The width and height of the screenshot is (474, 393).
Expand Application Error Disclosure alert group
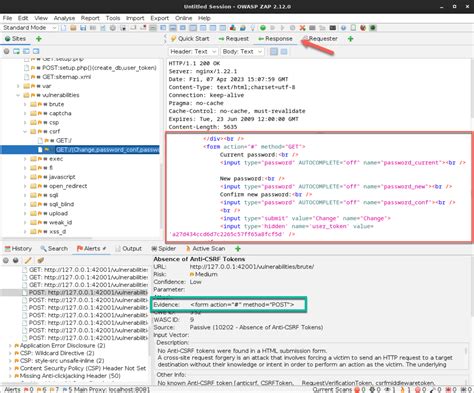click(10, 346)
